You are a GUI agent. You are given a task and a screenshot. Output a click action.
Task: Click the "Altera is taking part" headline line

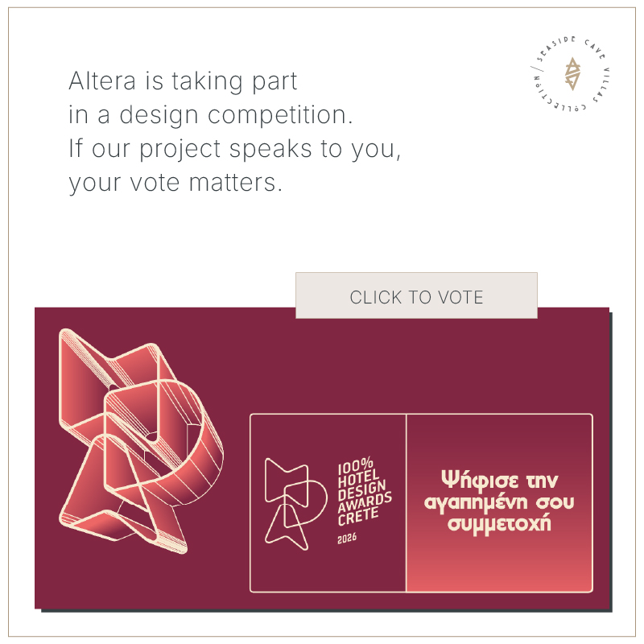[x=184, y=81]
